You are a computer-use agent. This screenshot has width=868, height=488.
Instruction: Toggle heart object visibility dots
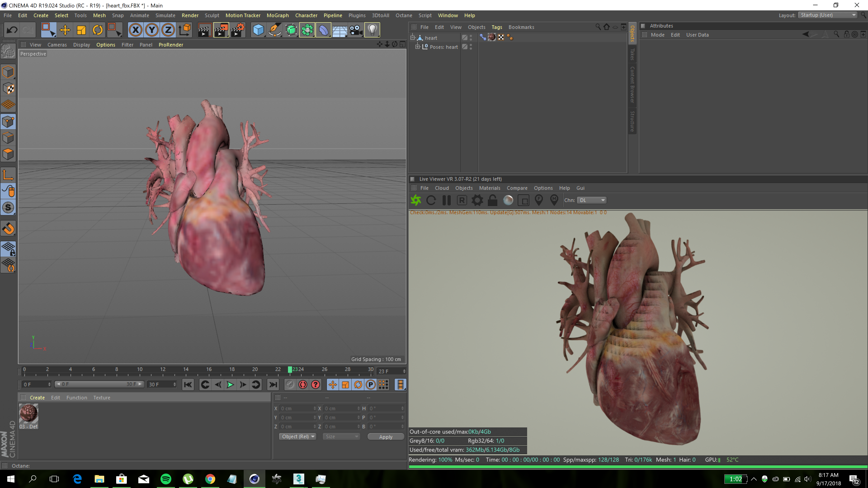pyautogui.click(x=471, y=38)
